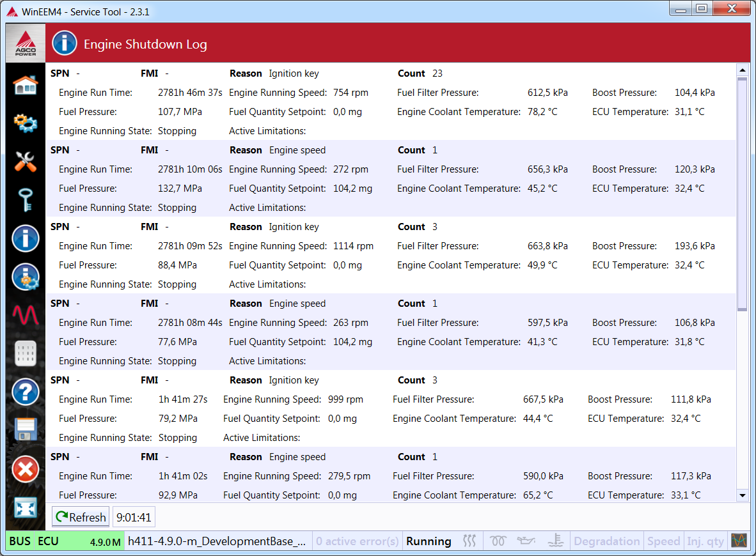Click the Degradation status indicator

(x=606, y=541)
